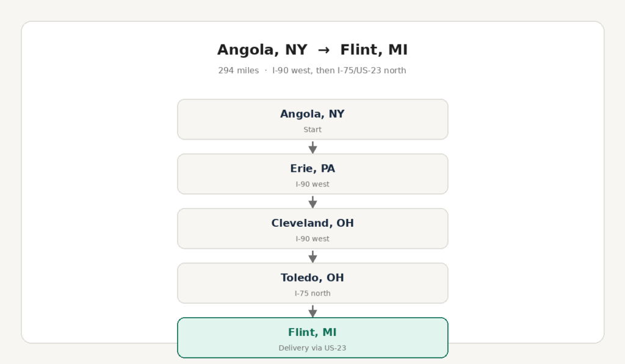Click 'I-75 north' label under Toledo, OH
This screenshot has height=364, width=625.
pos(312,293)
